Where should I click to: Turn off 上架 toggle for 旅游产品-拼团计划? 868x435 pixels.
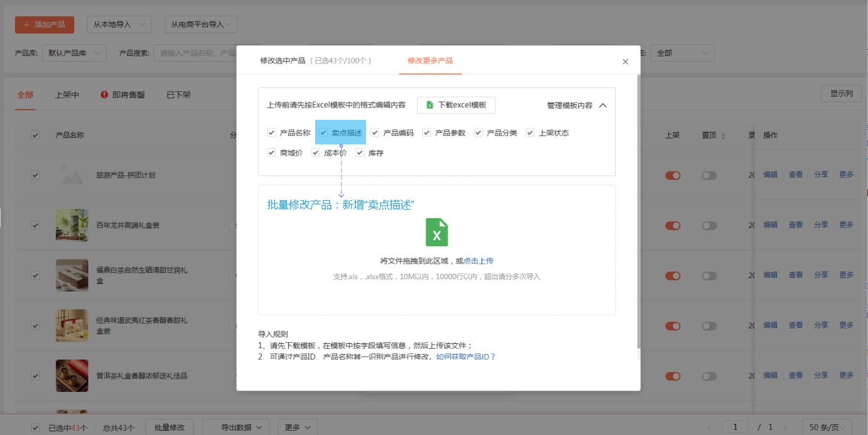[673, 176]
